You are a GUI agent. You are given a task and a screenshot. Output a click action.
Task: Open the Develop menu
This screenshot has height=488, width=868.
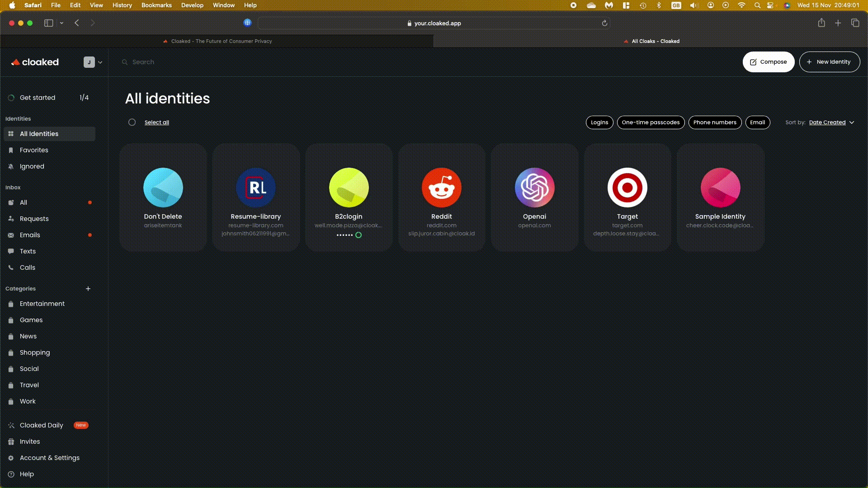(192, 5)
